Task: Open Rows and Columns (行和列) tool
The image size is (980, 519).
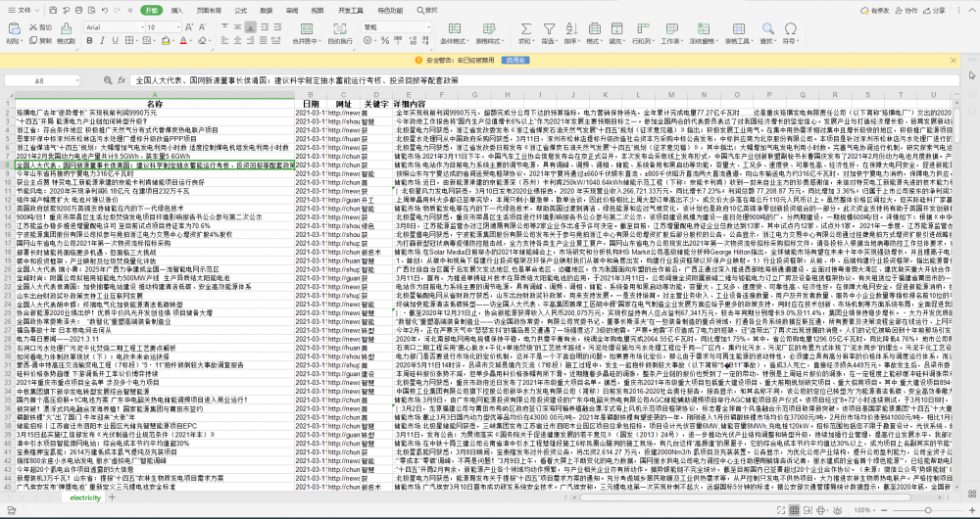Action: pos(641,34)
